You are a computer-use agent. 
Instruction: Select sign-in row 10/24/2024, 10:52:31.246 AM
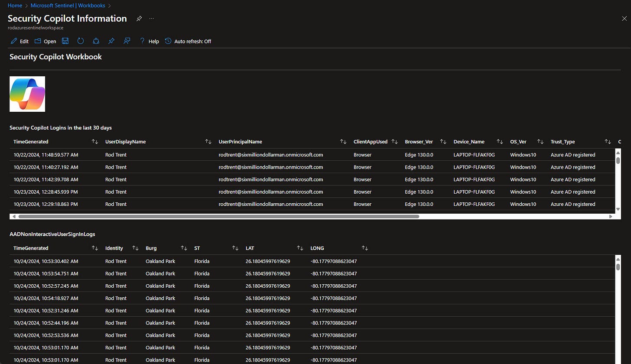pyautogui.click(x=312, y=311)
